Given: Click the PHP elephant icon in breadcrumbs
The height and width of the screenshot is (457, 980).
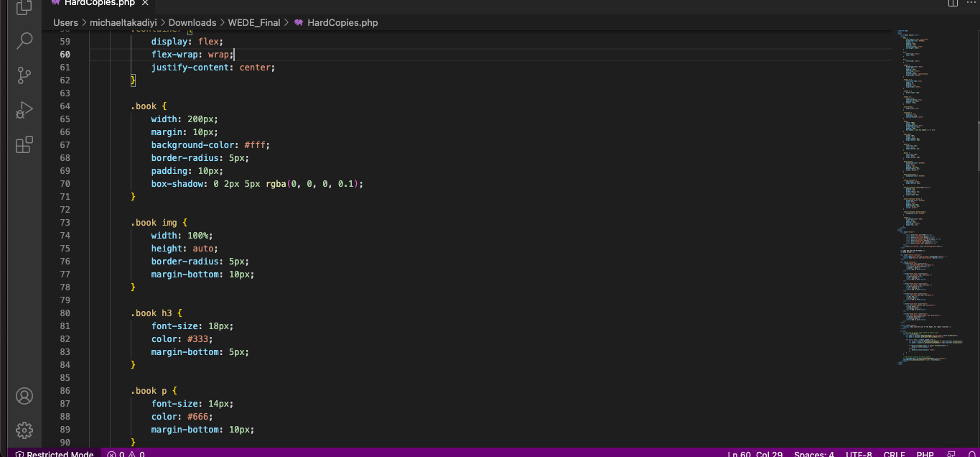Looking at the screenshot, I should tap(298, 22).
